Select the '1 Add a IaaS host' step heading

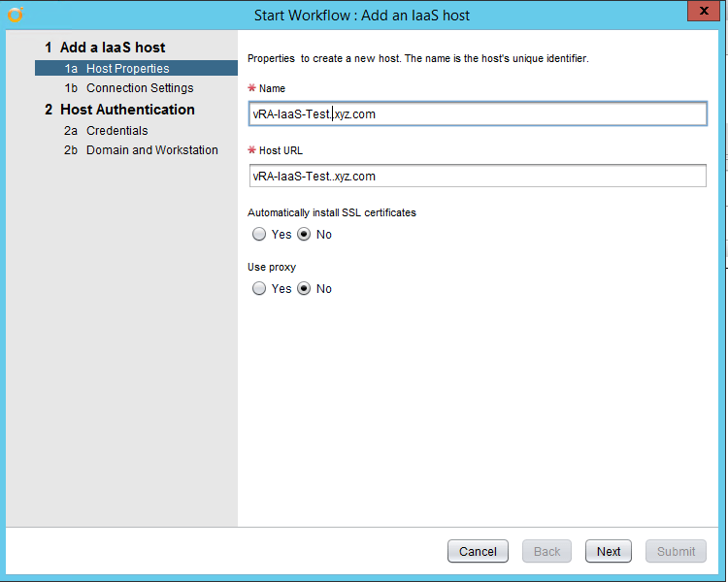(x=105, y=48)
